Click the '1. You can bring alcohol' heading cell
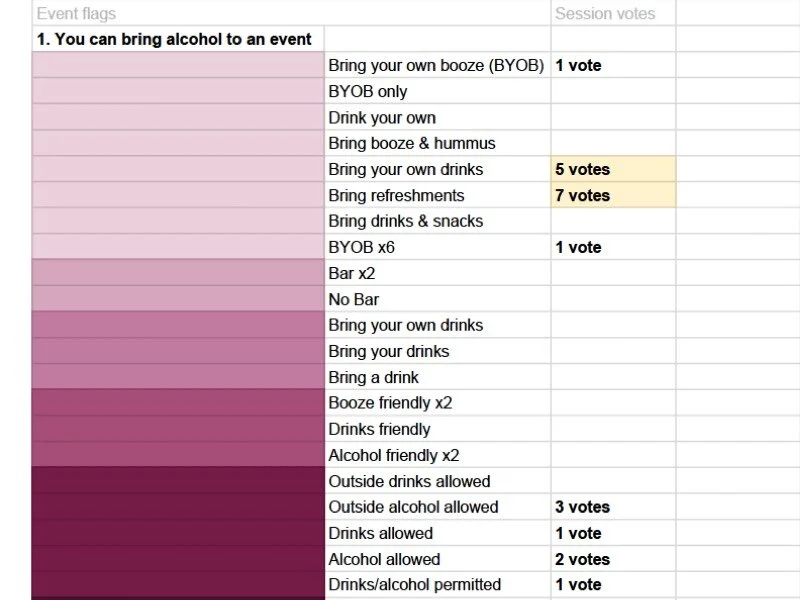The image size is (800, 600). 178,39
